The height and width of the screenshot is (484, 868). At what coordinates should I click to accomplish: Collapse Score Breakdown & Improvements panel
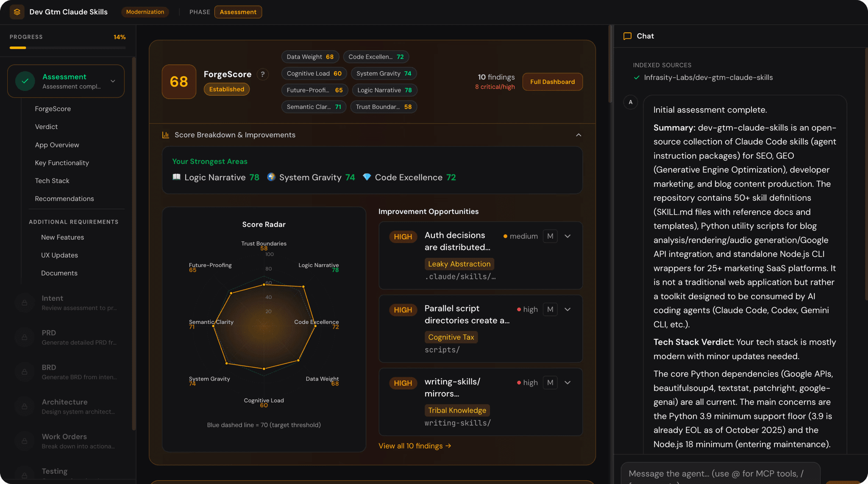[x=579, y=135]
